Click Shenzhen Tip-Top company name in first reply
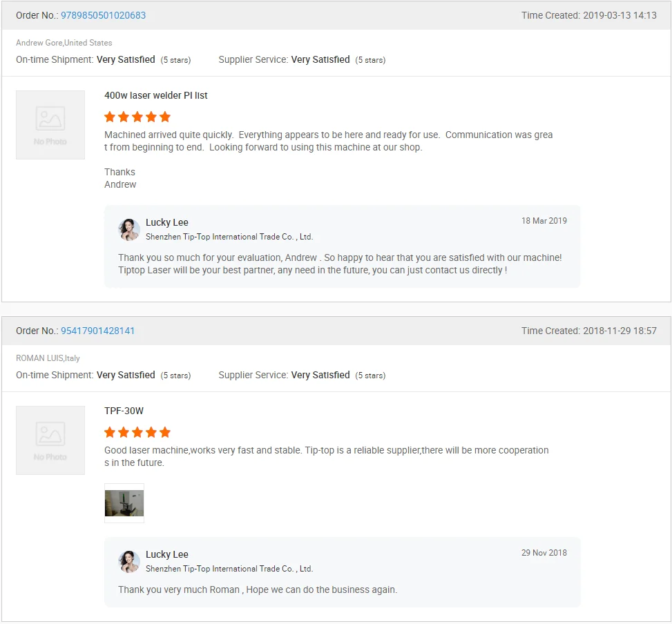The height and width of the screenshot is (624, 672). [x=229, y=237]
